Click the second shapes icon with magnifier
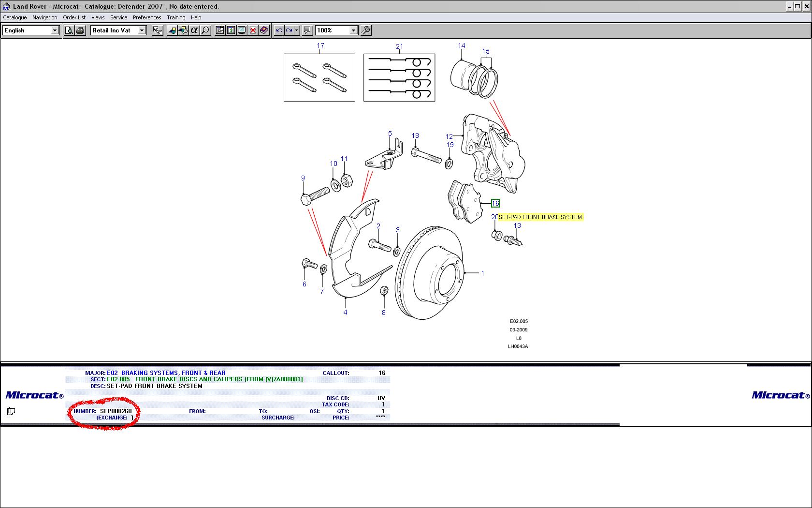Image resolution: width=812 pixels, height=508 pixels. [x=183, y=30]
